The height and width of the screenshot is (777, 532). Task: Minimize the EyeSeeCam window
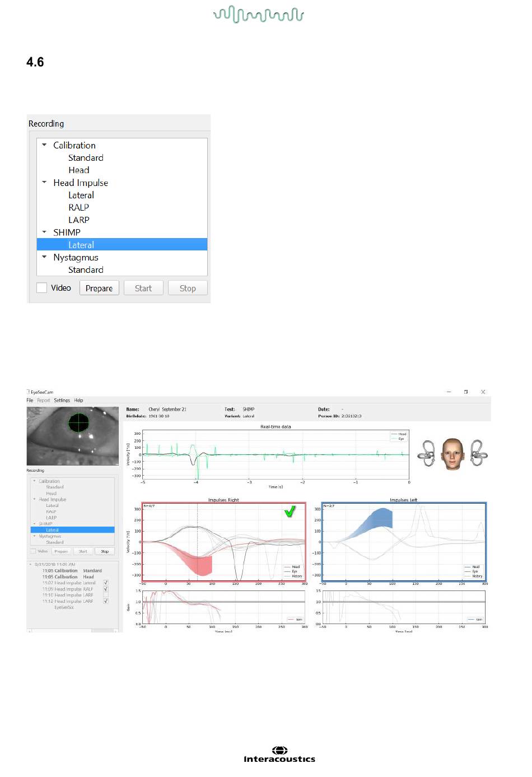coord(449,392)
